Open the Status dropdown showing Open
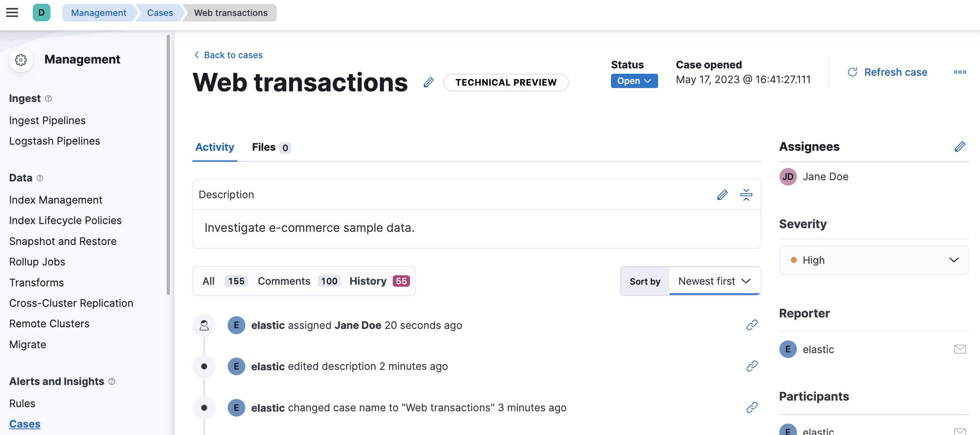This screenshot has width=980, height=435. [634, 81]
